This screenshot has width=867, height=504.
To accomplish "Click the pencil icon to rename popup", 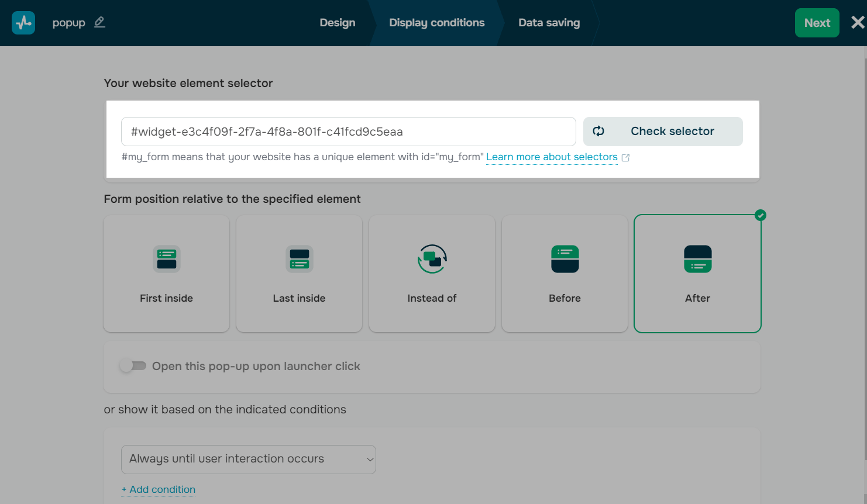I will pyautogui.click(x=99, y=22).
